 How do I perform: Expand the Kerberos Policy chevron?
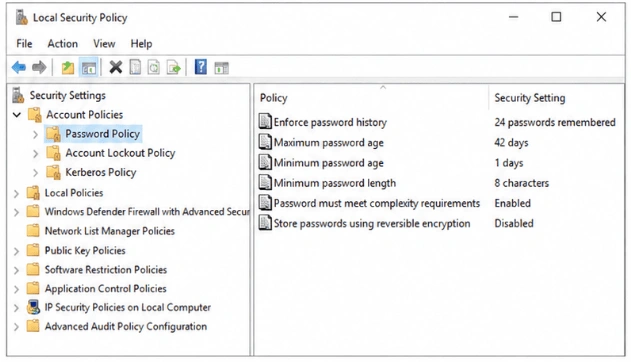tap(35, 173)
